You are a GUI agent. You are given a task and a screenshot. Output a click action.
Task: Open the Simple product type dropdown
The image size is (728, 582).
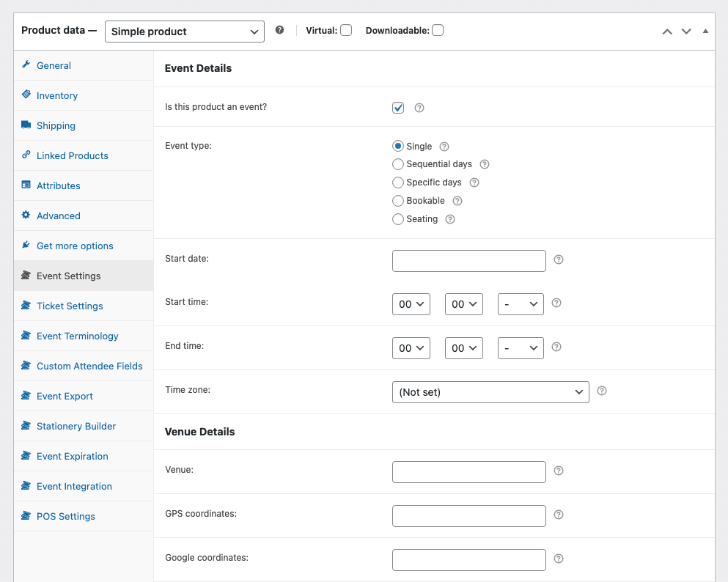coord(184,32)
